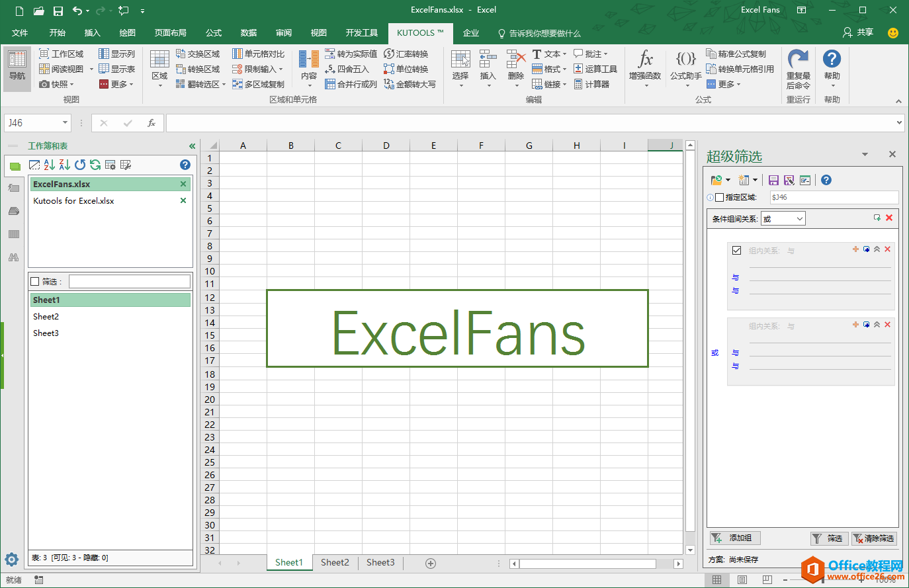Enable the 筛选 checkbox in sheet list
The width and height of the screenshot is (909, 588).
[35, 282]
